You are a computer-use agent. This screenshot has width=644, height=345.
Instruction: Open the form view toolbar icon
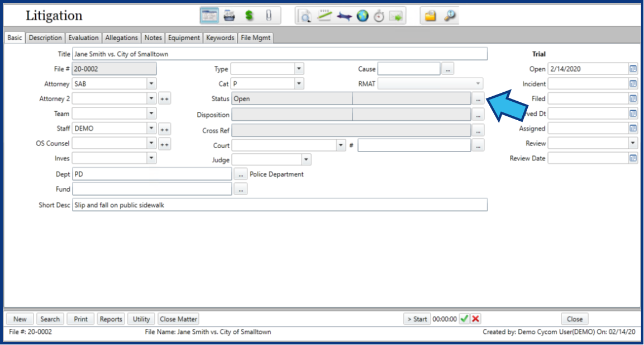[x=209, y=16]
